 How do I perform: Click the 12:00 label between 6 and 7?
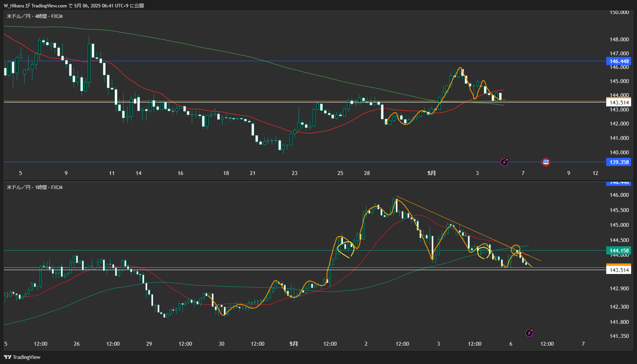[547, 344]
